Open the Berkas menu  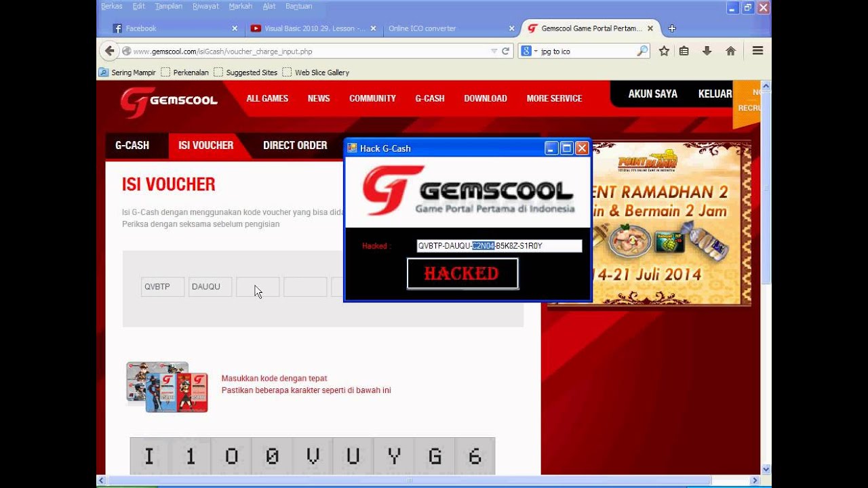coord(112,6)
